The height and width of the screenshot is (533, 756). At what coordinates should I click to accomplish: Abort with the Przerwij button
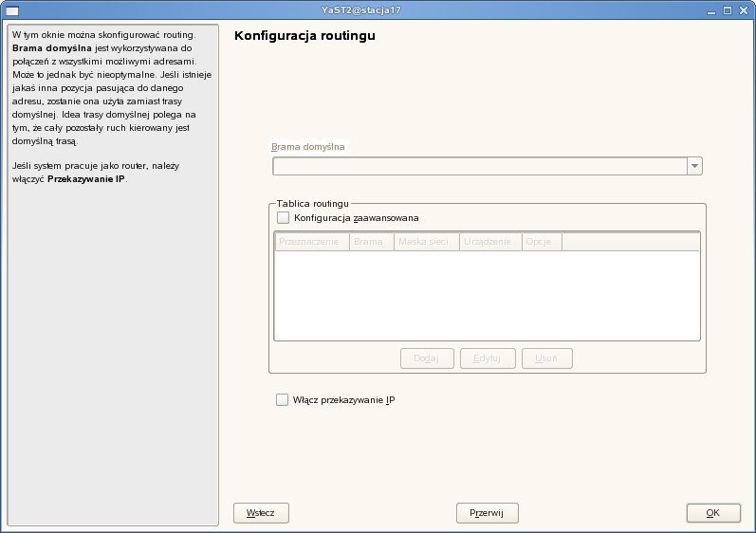[487, 513]
